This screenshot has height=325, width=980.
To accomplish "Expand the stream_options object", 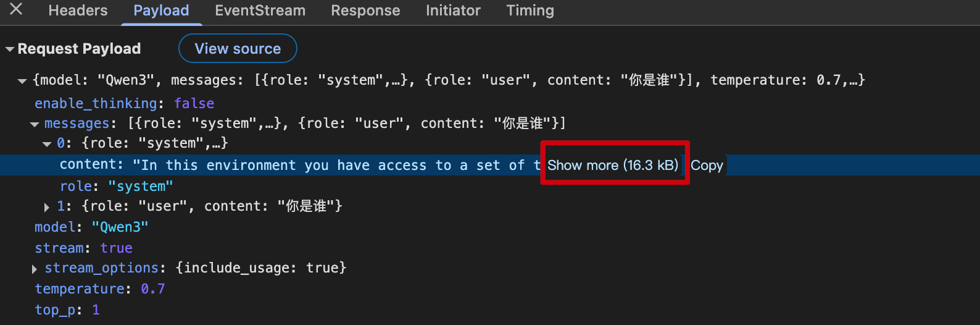I will point(35,269).
